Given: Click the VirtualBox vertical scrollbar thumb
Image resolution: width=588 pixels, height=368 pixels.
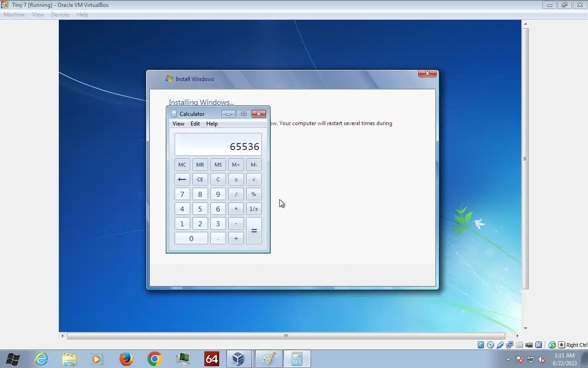Looking at the screenshot, I should click(x=525, y=159).
